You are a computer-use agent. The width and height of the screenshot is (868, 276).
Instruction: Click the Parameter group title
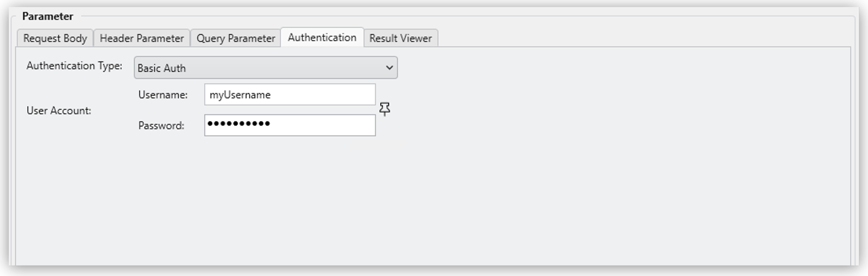pyautogui.click(x=48, y=16)
